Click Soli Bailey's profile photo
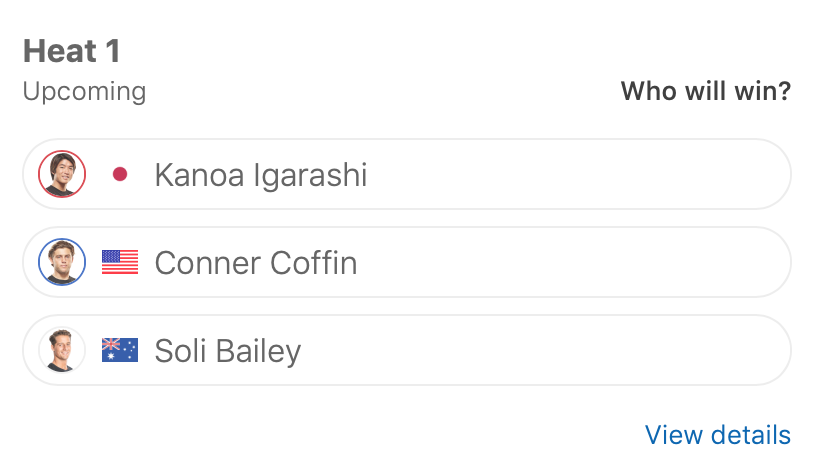This screenshot has width=818, height=472. [62, 351]
